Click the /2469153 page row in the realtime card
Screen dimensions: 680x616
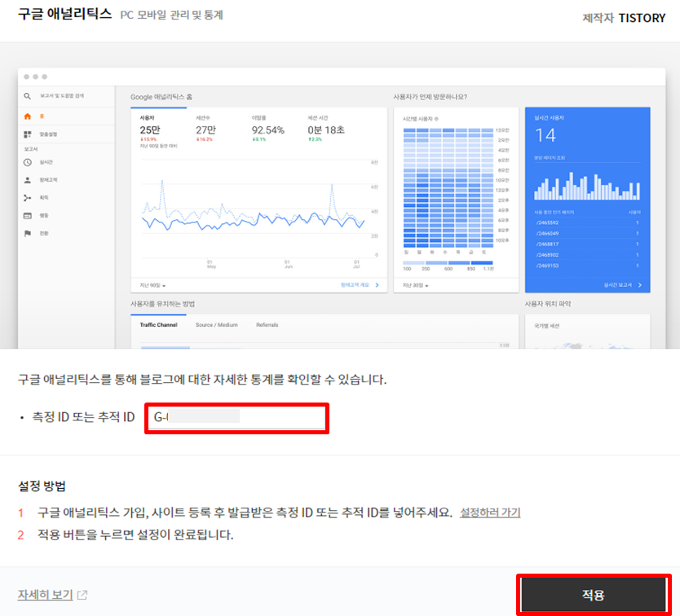588,266
